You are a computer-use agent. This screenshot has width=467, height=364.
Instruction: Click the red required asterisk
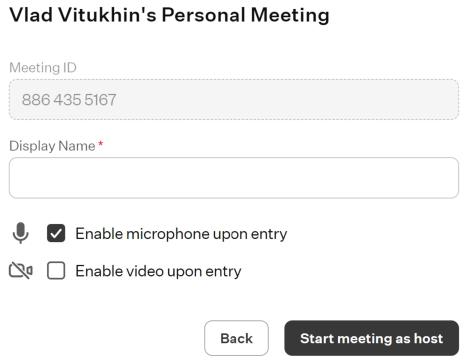100,144
